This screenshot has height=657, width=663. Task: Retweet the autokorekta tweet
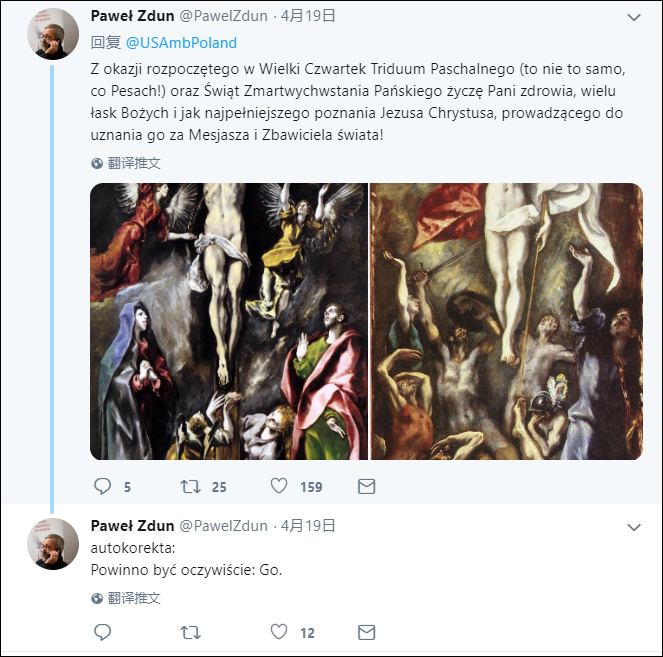coord(189,632)
